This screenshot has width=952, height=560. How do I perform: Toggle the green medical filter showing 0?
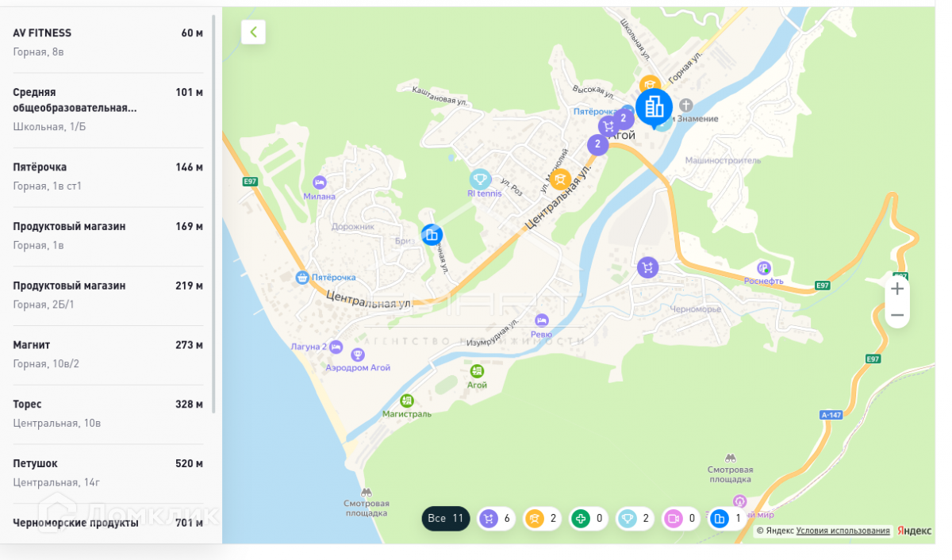point(589,519)
